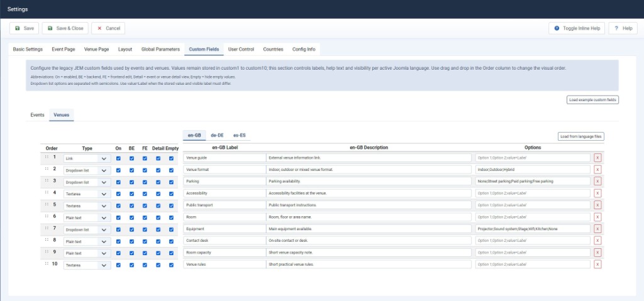Open the Type dropdown in order row 2
Image resolution: width=644 pixels, height=301 pixels.
87,170
